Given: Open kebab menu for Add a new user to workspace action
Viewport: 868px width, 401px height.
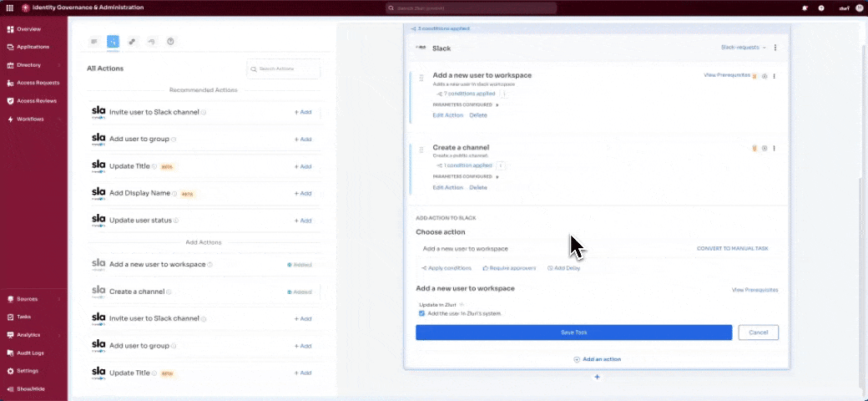Looking at the screenshot, I should [774, 76].
